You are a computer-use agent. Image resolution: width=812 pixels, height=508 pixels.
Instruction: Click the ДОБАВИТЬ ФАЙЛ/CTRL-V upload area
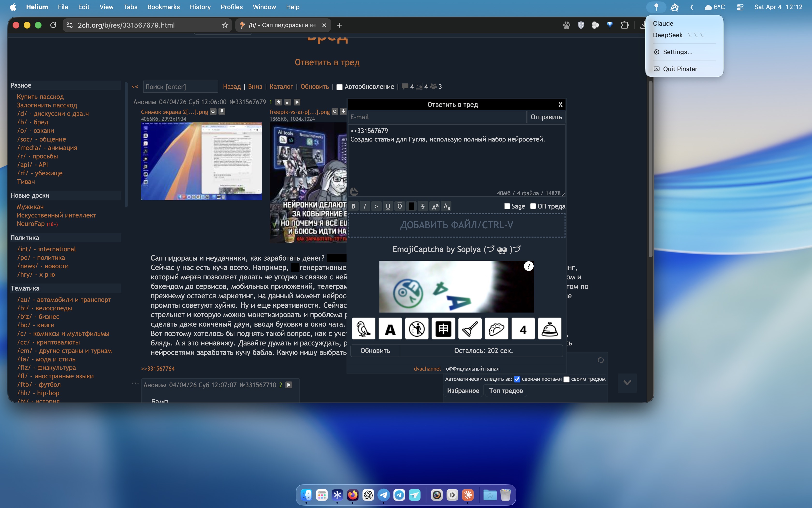457,225
